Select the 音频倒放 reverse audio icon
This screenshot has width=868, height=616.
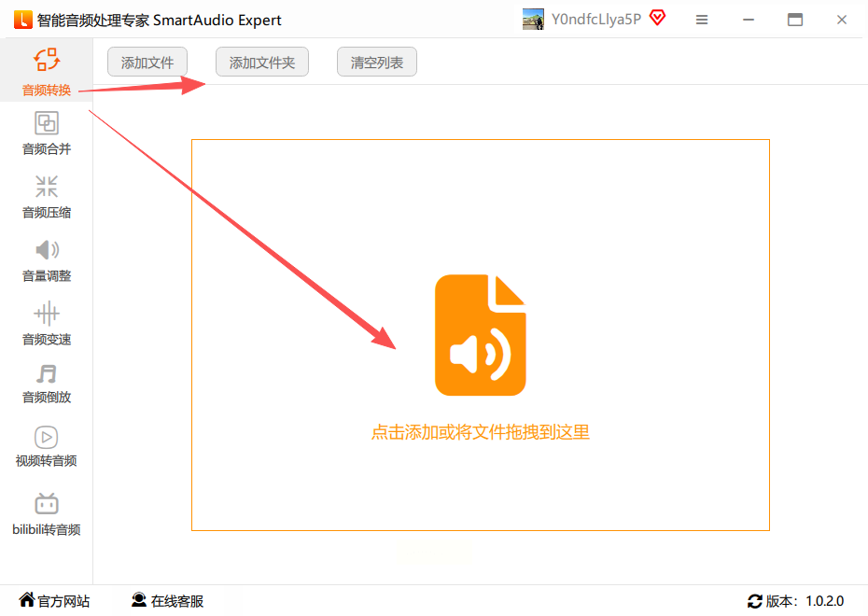pyautogui.click(x=47, y=374)
